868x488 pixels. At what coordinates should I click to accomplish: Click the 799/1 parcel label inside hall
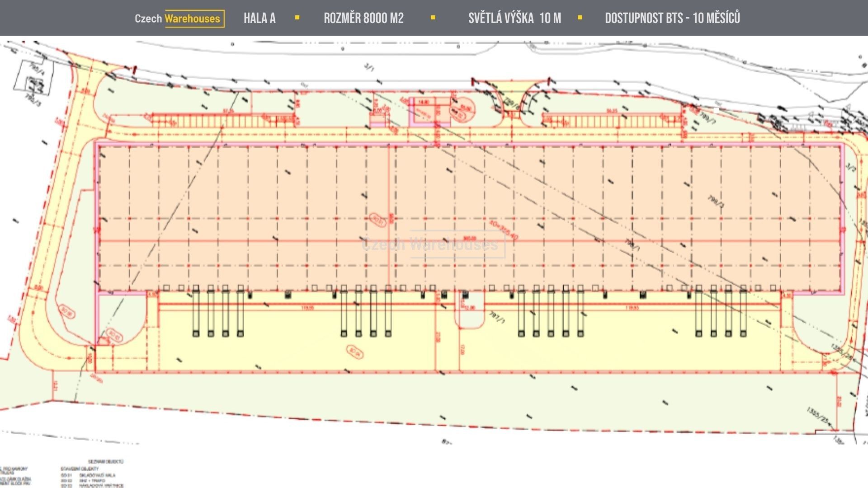(716, 202)
